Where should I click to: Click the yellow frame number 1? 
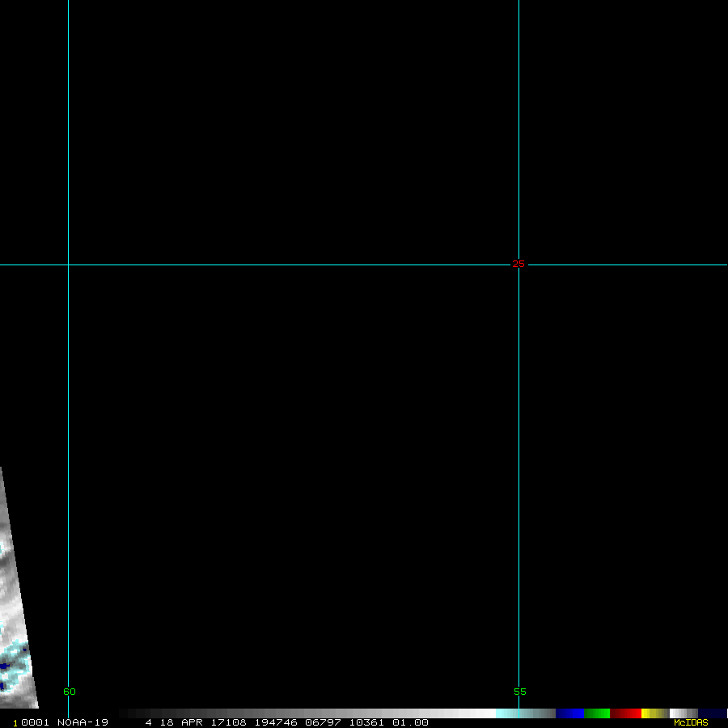(15, 723)
